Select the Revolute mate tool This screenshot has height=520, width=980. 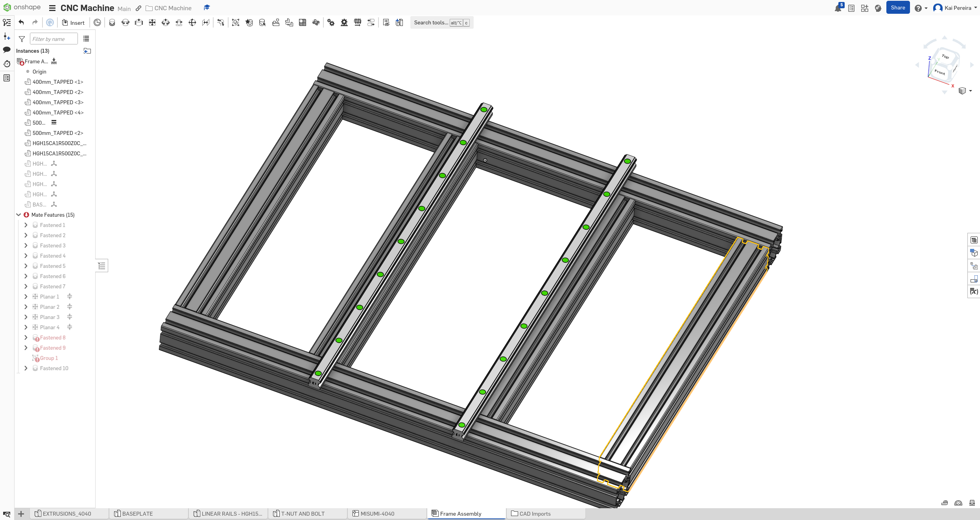(125, 23)
